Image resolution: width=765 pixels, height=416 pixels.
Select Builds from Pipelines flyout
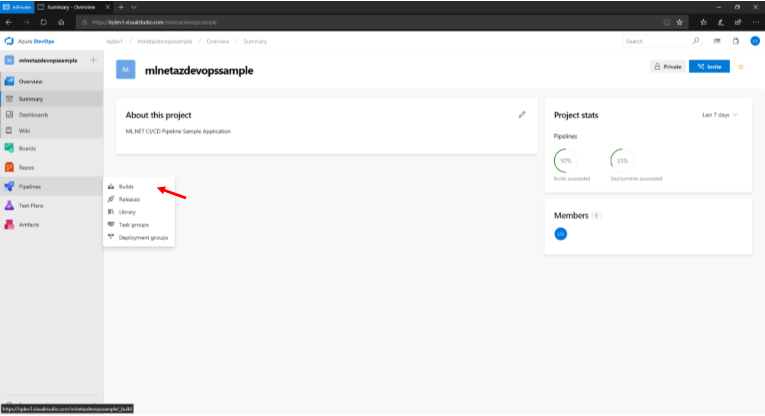pyautogui.click(x=126, y=187)
